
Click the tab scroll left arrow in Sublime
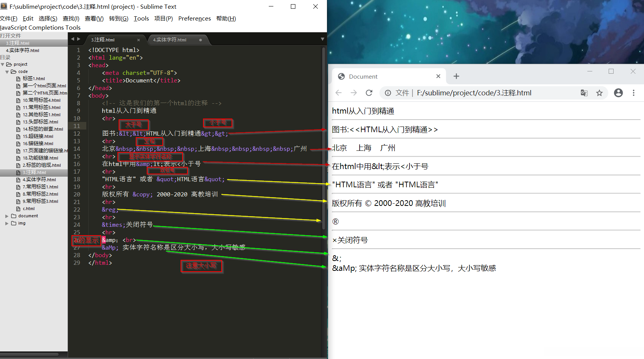point(72,39)
